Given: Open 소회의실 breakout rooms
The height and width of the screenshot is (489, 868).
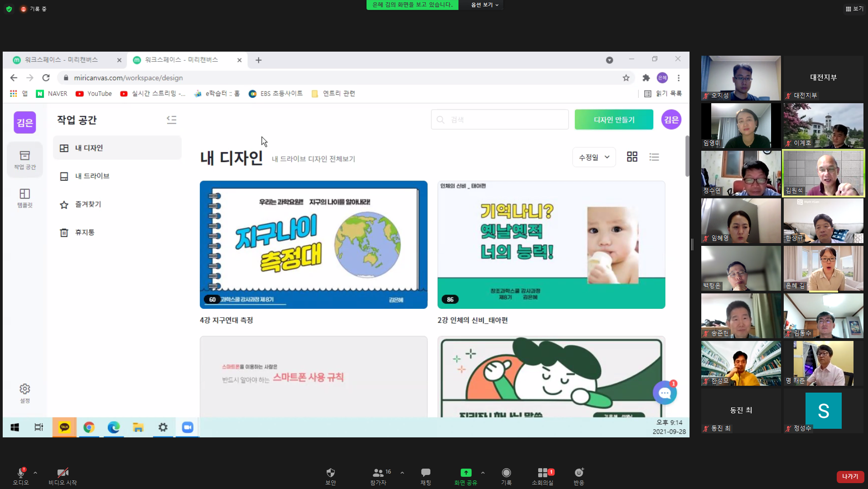Looking at the screenshot, I should coord(543,476).
